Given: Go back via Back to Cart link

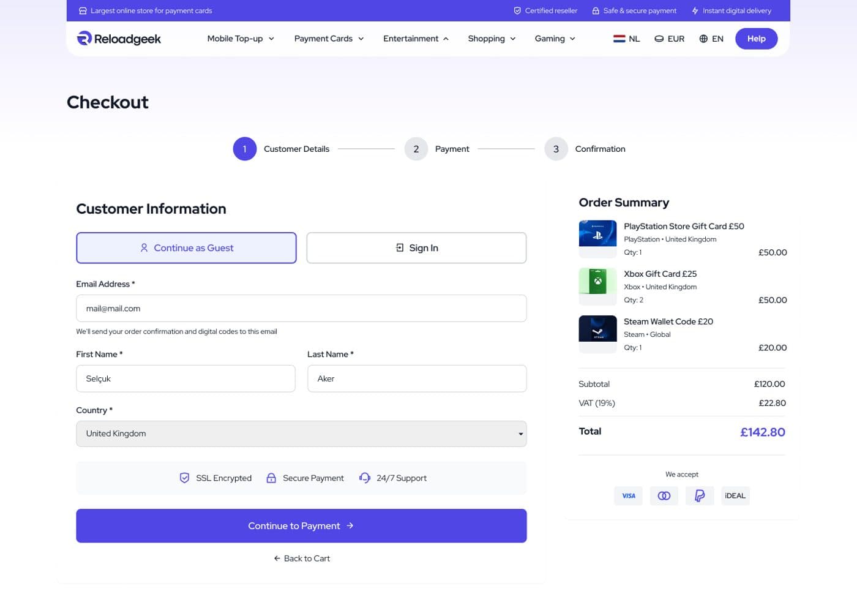Looking at the screenshot, I should click(302, 558).
